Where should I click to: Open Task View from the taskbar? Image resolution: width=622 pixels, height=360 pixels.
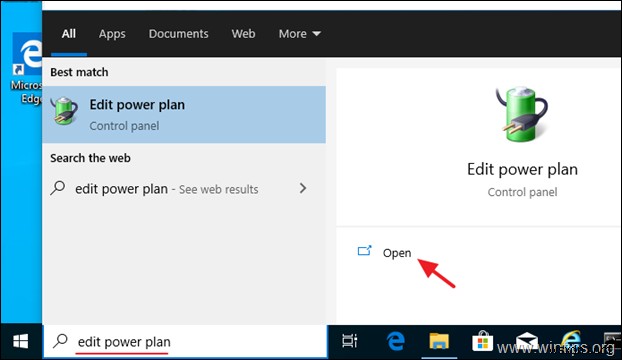click(x=349, y=341)
